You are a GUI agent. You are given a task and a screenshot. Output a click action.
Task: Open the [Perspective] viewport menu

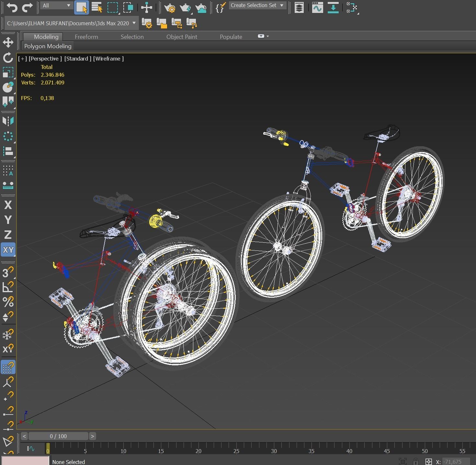[x=45, y=59]
